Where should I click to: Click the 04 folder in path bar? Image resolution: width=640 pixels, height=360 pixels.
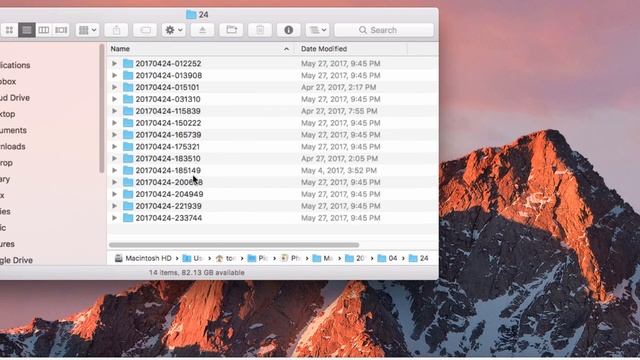(387, 258)
